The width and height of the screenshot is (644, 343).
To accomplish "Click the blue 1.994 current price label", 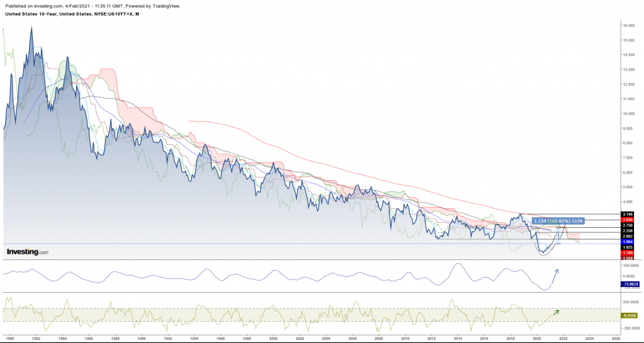I will 628,242.
